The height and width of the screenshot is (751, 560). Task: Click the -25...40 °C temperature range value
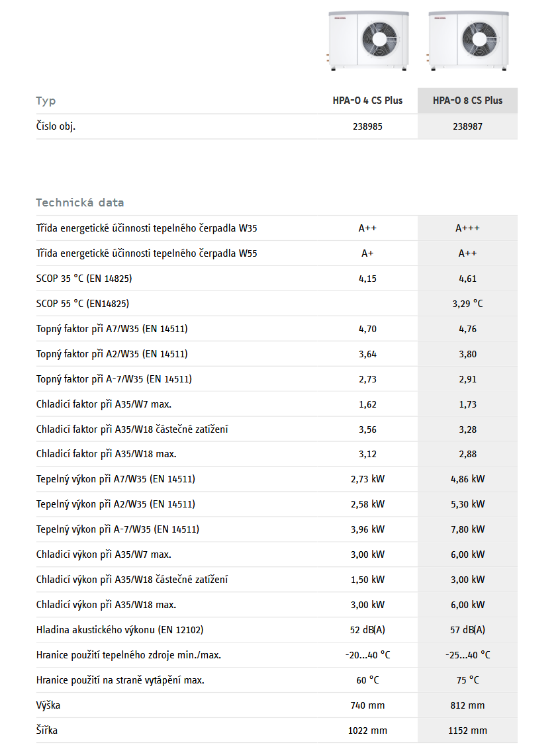pos(467,655)
